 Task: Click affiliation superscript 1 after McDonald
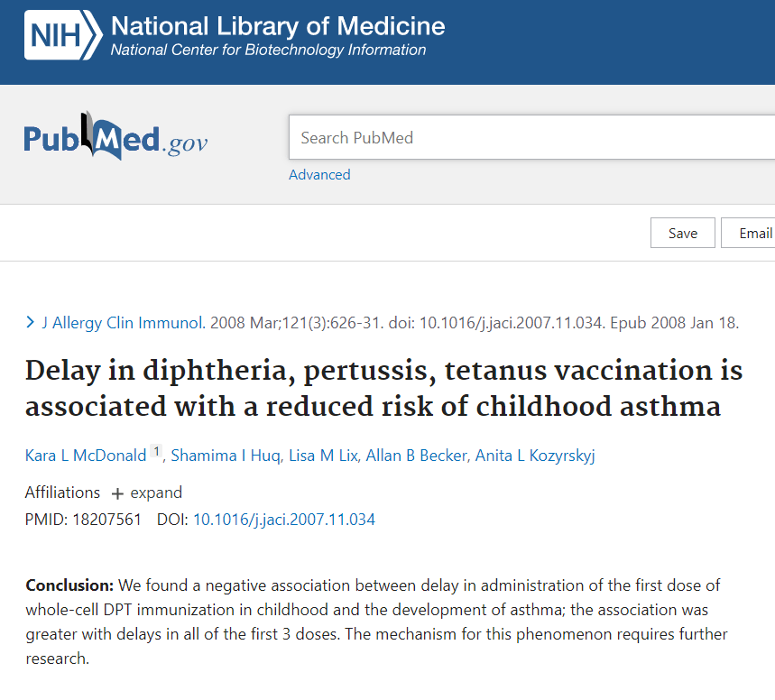[x=156, y=453]
